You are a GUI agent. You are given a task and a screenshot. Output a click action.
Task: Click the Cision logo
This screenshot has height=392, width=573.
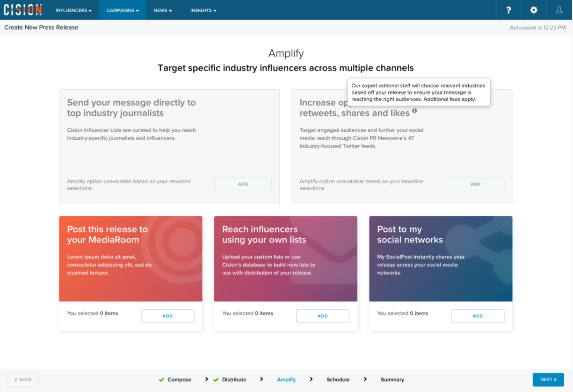(x=23, y=10)
